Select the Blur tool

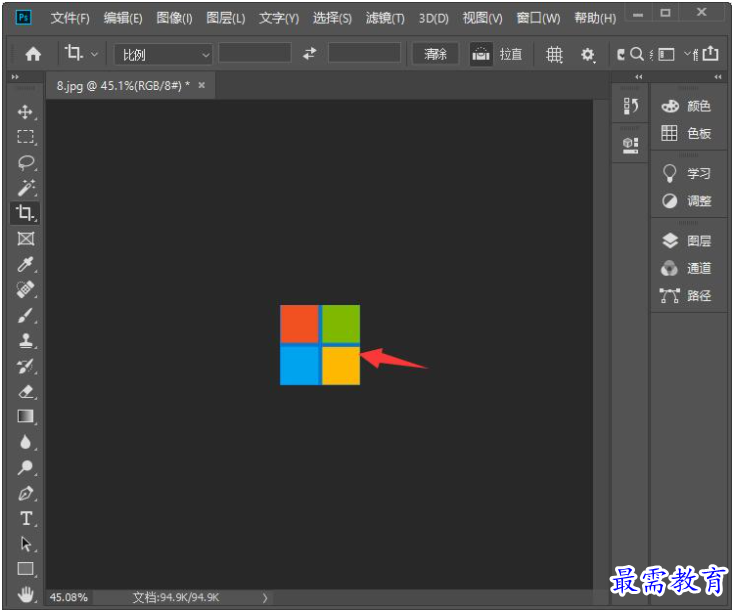click(x=25, y=442)
